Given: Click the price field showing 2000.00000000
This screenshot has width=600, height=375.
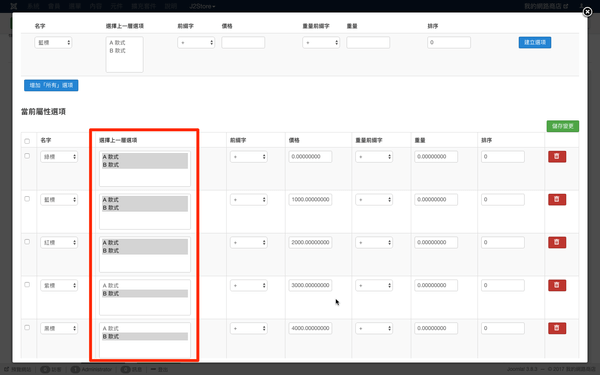Looking at the screenshot, I should [310, 242].
